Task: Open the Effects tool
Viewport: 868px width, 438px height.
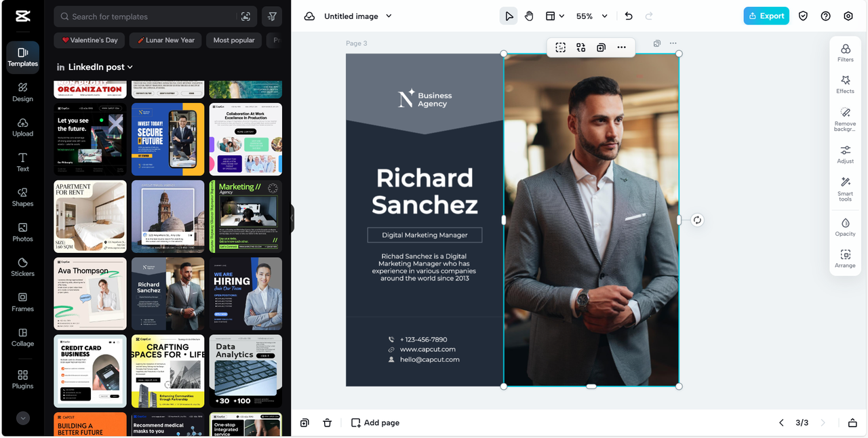Action: point(846,84)
